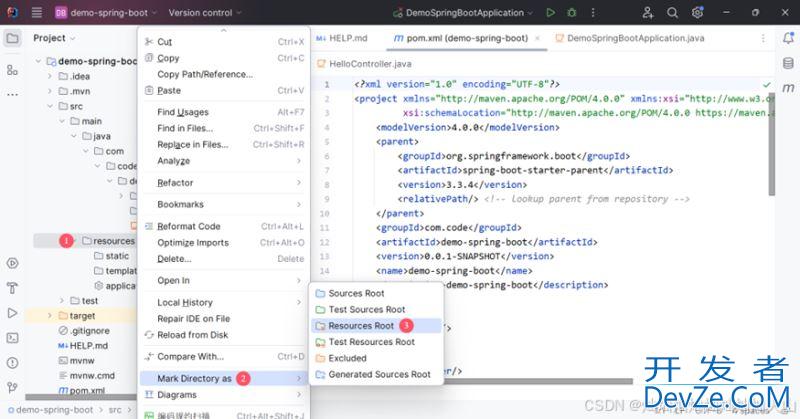
Task: Switch to the HELP.md editor tab
Action: click(342, 38)
